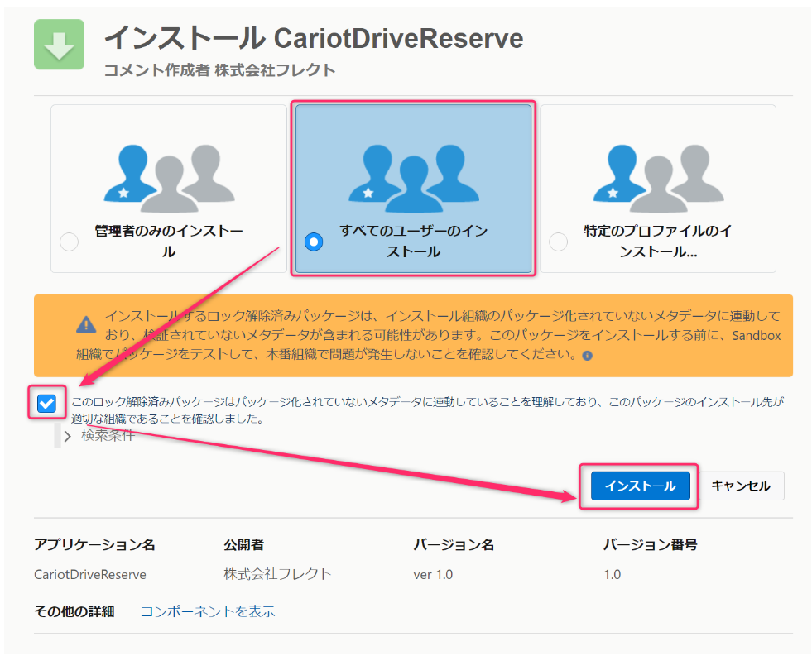Toggle the unlocked package acknowledgment checkbox

pyautogui.click(x=46, y=403)
